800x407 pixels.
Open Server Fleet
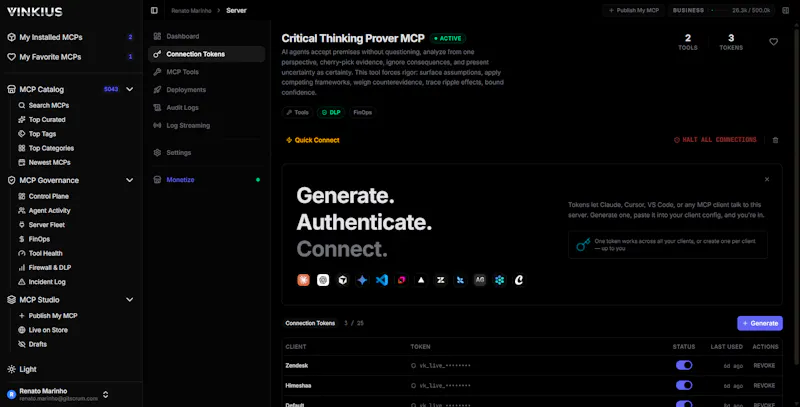click(x=46, y=224)
